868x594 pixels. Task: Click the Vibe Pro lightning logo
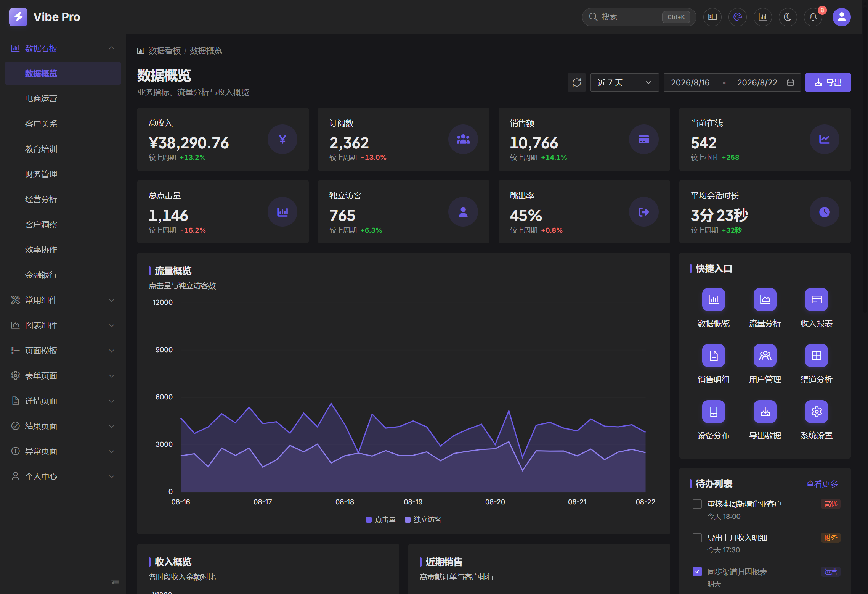point(18,17)
